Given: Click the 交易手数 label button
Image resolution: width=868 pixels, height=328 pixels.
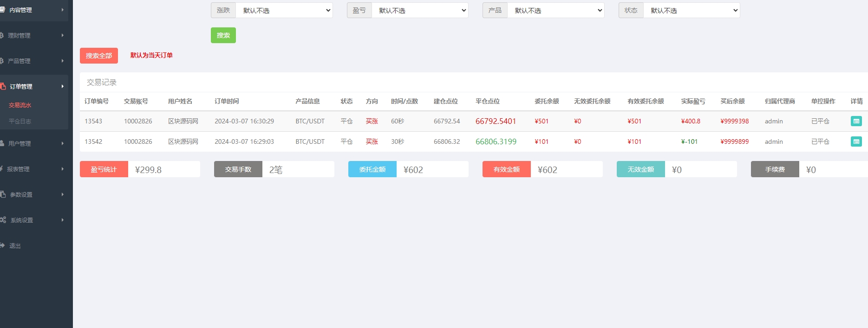Looking at the screenshot, I should pos(238,169).
